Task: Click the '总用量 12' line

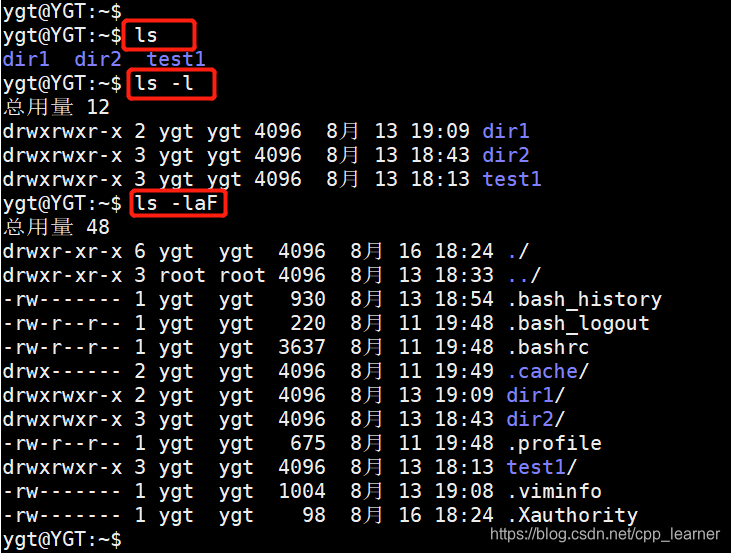Action: (56, 107)
